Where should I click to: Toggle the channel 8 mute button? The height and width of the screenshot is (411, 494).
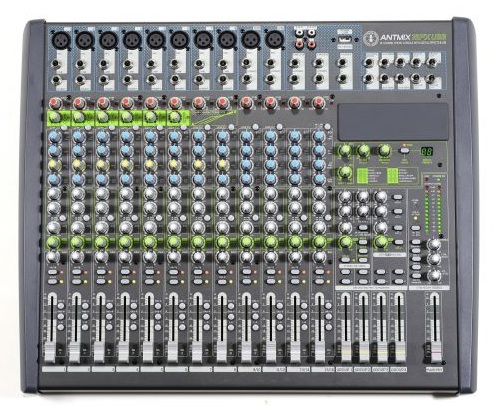222,272
